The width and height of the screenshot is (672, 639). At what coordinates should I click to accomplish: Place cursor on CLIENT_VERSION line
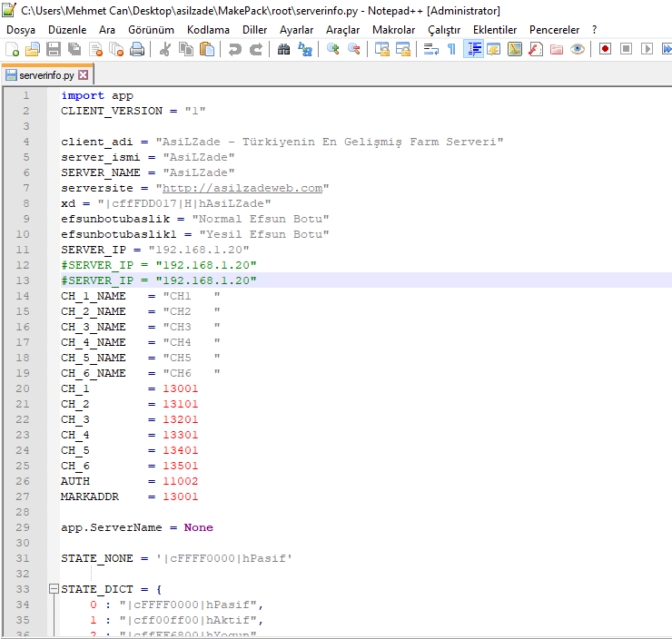pos(133,111)
